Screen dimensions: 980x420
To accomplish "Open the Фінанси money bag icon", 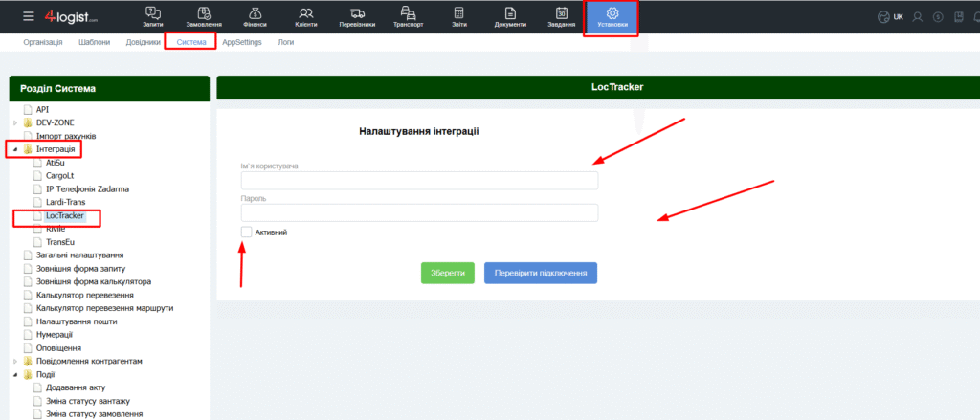I will (256, 12).
